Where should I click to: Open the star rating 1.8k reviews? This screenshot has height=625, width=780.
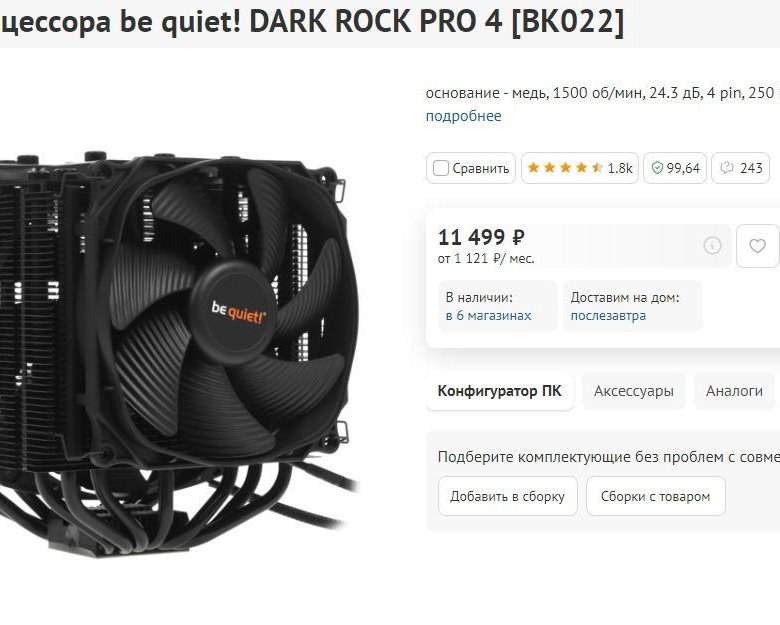580,168
